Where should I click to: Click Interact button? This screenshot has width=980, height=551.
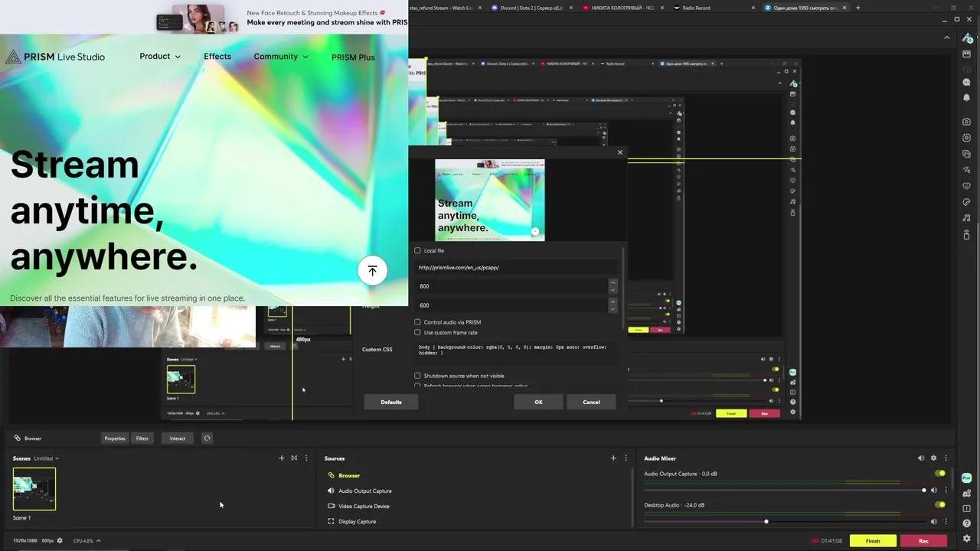(x=177, y=438)
